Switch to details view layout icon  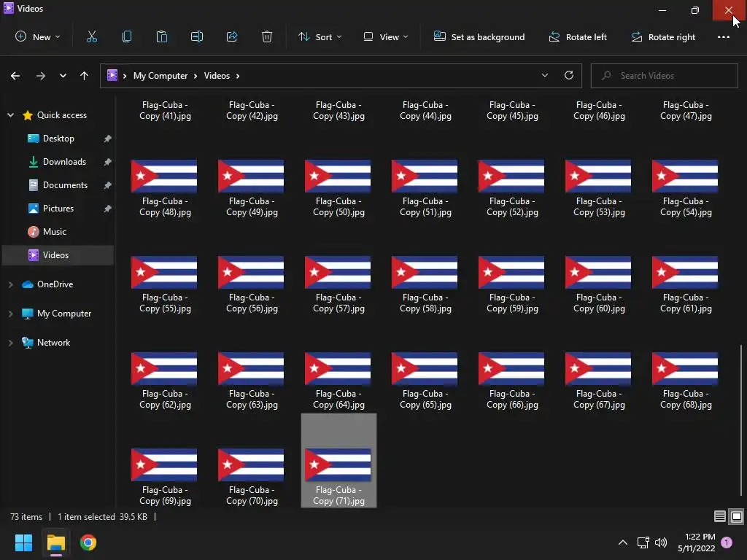tap(720, 517)
